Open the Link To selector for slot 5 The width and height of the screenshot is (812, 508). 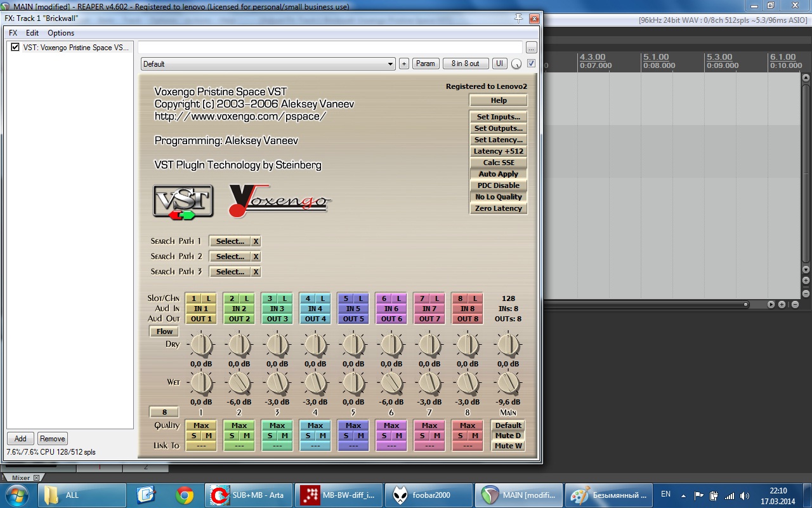(353, 446)
